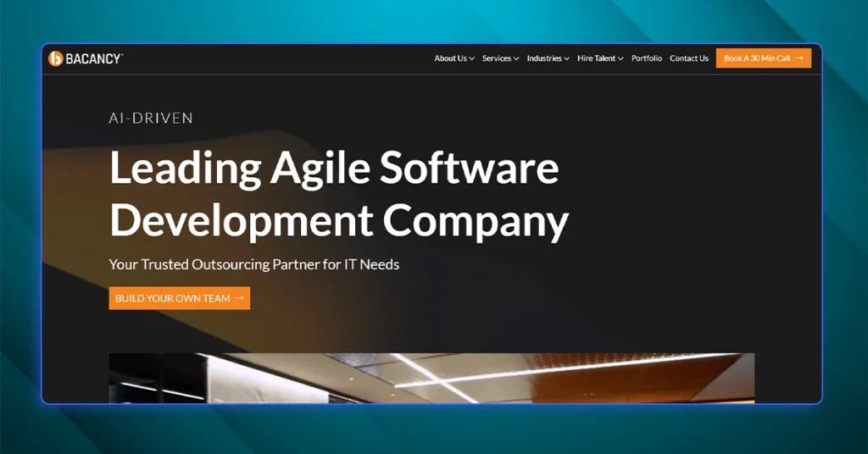
Task: Open the Contact Us link
Action: click(689, 58)
